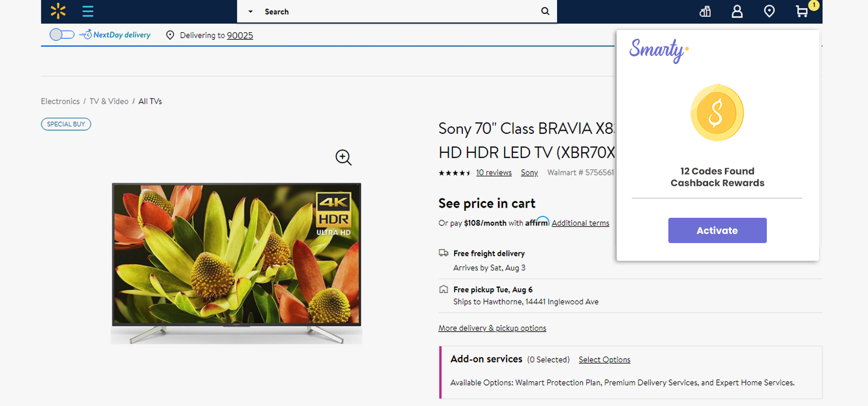Open Affirm Additional terms link
Viewport: 868px width, 406px height.
click(581, 223)
